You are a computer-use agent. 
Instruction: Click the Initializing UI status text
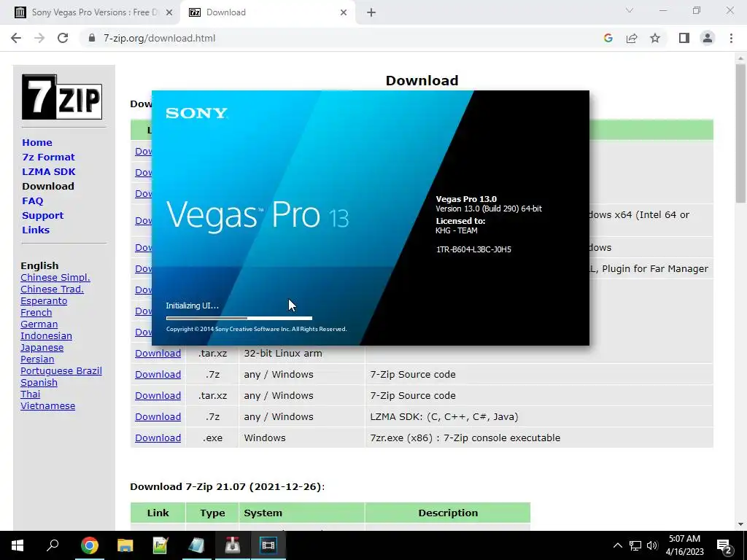(x=192, y=306)
